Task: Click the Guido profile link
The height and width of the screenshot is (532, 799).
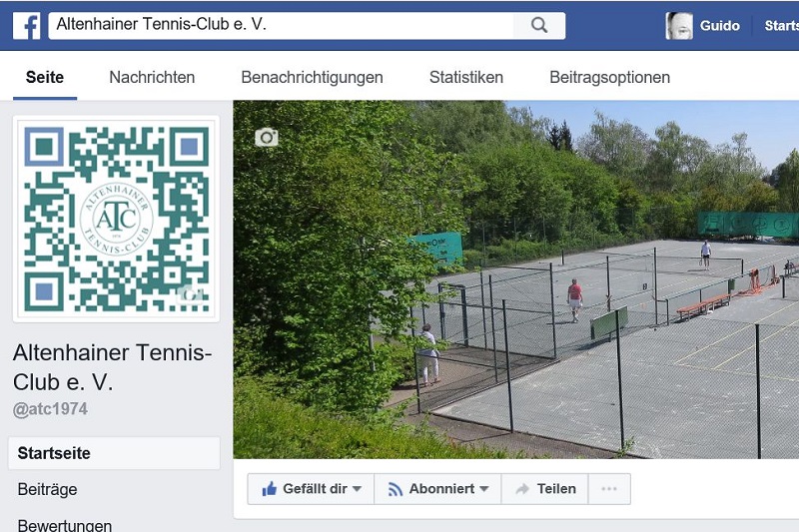Action: [x=719, y=26]
